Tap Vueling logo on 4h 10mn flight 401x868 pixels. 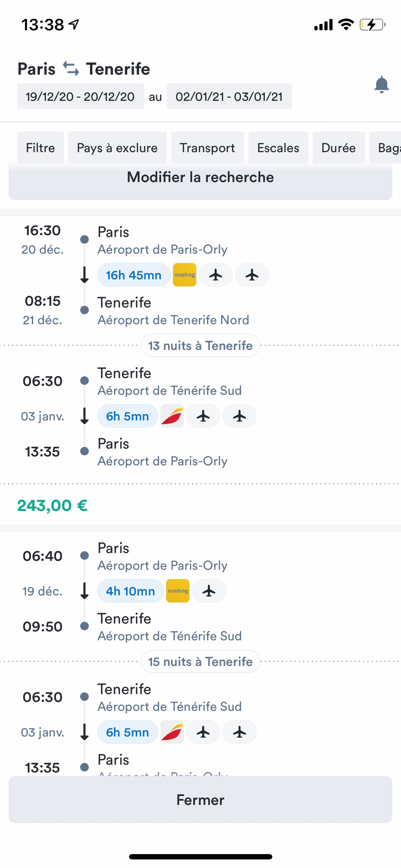point(178,591)
